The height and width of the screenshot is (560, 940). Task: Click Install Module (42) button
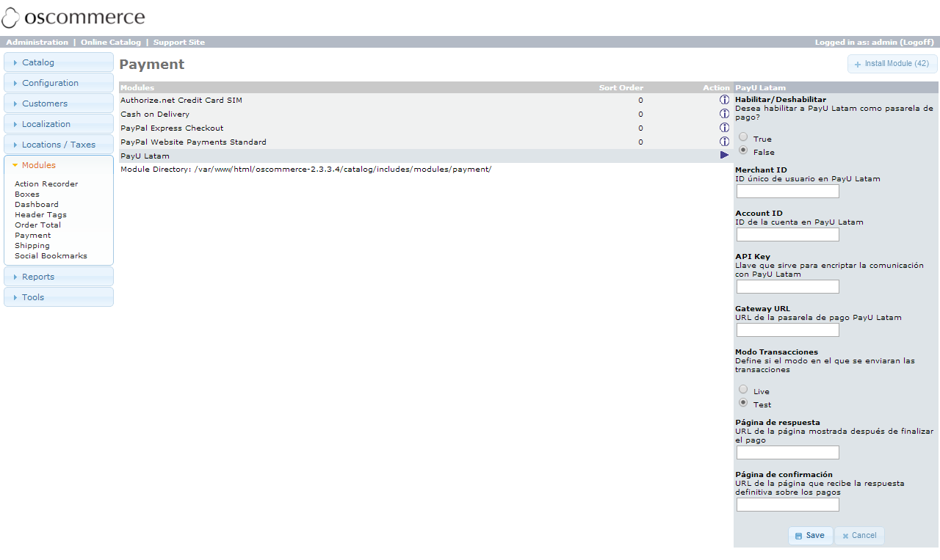click(x=892, y=64)
